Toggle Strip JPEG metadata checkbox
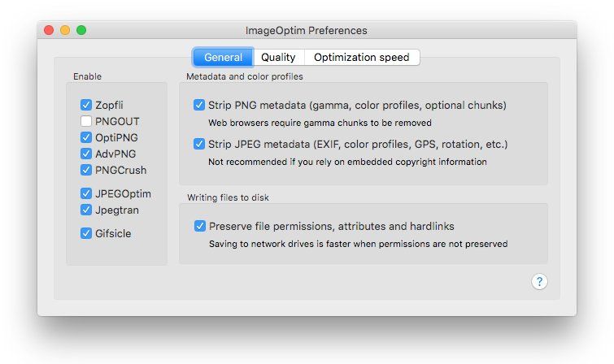 (x=199, y=144)
